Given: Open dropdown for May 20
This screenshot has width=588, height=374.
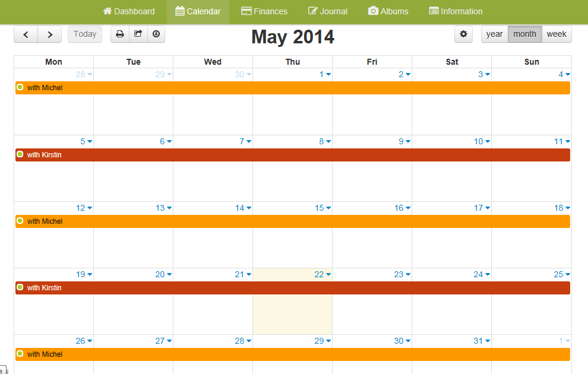Looking at the screenshot, I should [x=169, y=275].
